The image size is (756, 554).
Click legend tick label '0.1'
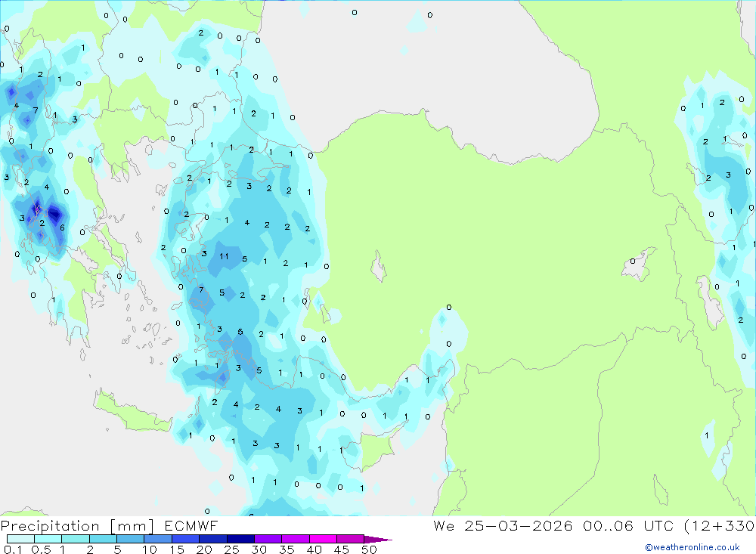13,549
